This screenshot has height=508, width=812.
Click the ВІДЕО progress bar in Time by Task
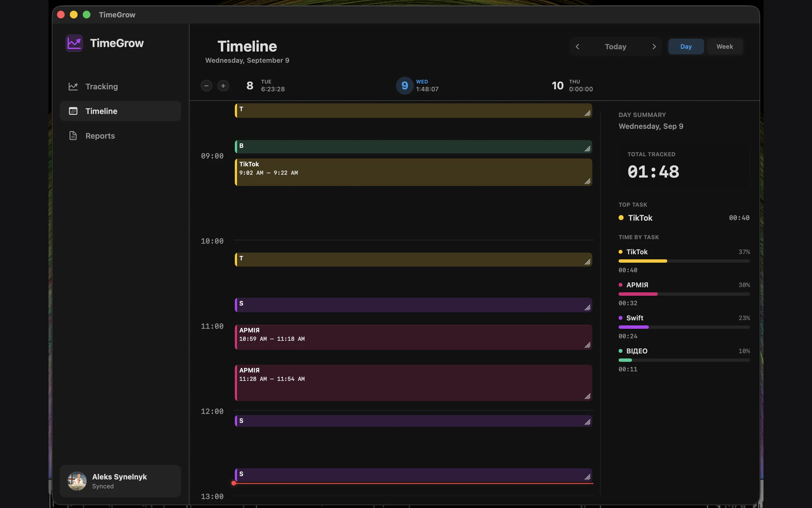[x=684, y=360]
